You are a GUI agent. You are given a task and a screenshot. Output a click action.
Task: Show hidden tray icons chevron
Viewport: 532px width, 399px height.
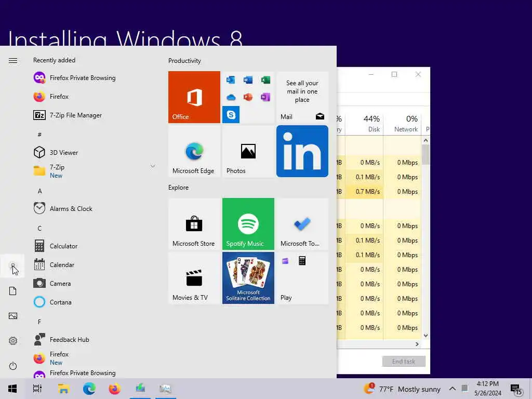[x=453, y=389]
